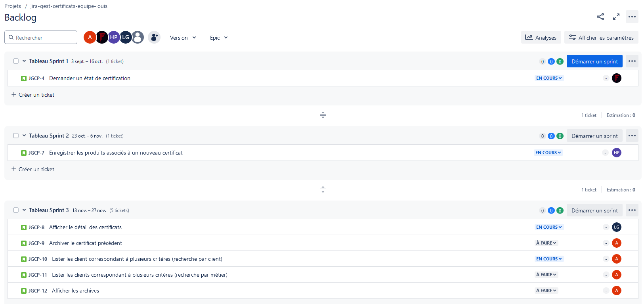Enter fullscreen mode with expand icon

[x=616, y=17]
